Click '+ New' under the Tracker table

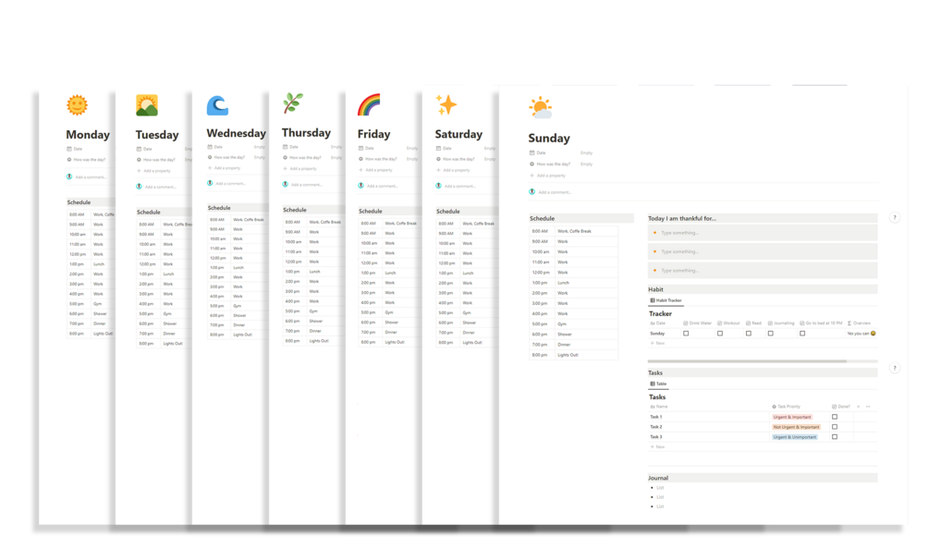(x=657, y=343)
